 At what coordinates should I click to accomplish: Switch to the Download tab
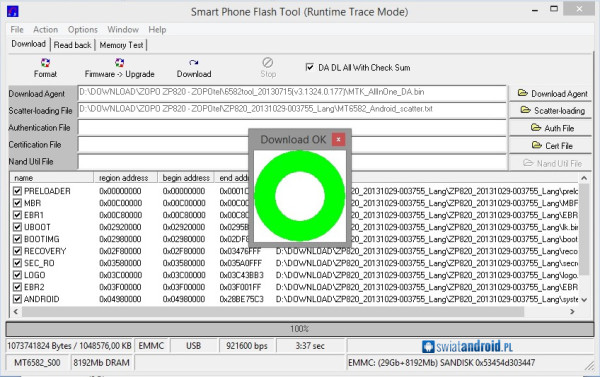(x=29, y=44)
